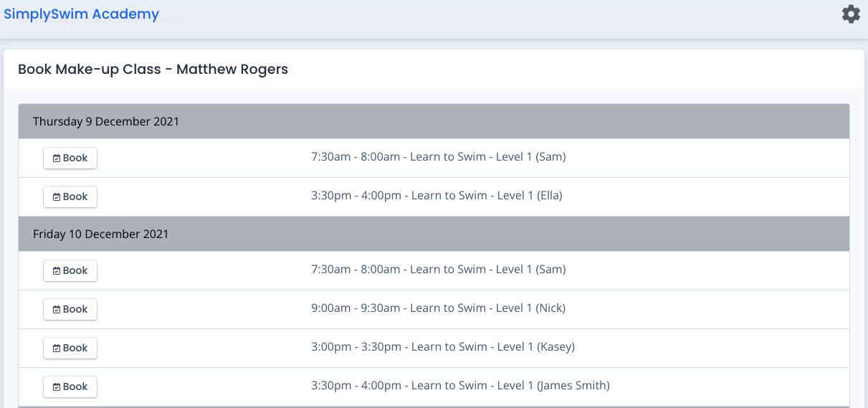Viewport: 868px width, 408px height.
Task: Select the Thursday 9 December 2021 header
Action: pyautogui.click(x=434, y=121)
